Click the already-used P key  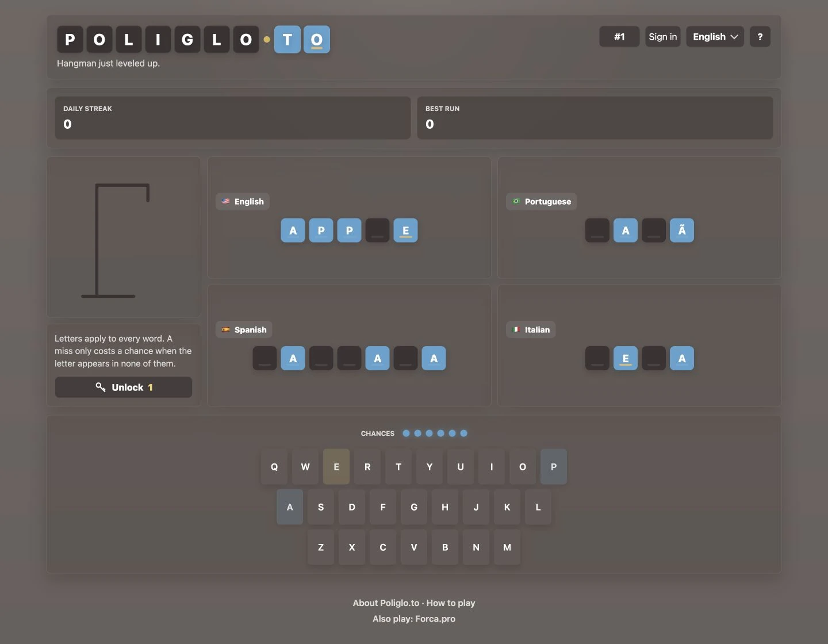tap(554, 466)
